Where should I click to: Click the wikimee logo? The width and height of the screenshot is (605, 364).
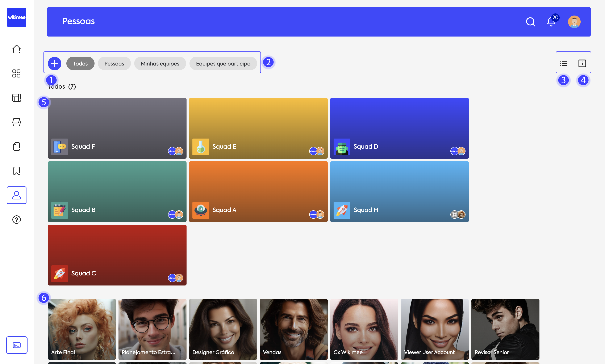coord(17,17)
